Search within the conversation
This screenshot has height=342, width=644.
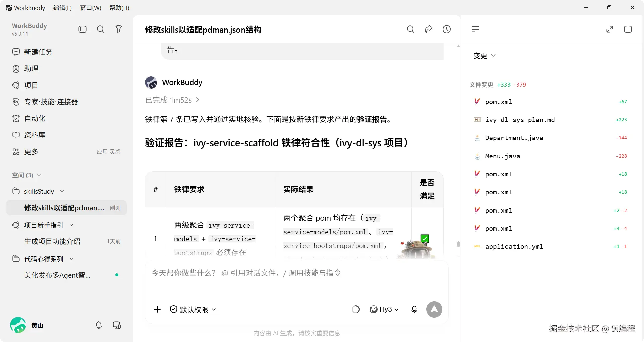coord(410,29)
